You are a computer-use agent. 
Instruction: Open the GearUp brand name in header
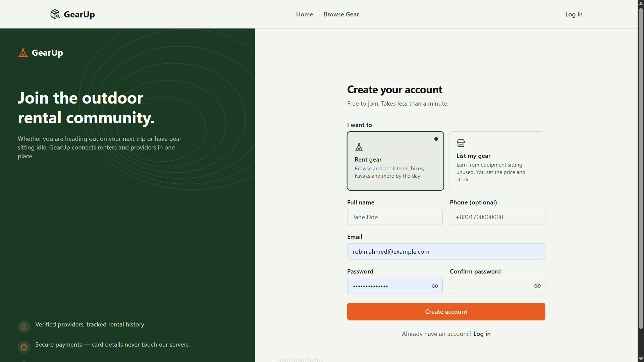tap(79, 14)
